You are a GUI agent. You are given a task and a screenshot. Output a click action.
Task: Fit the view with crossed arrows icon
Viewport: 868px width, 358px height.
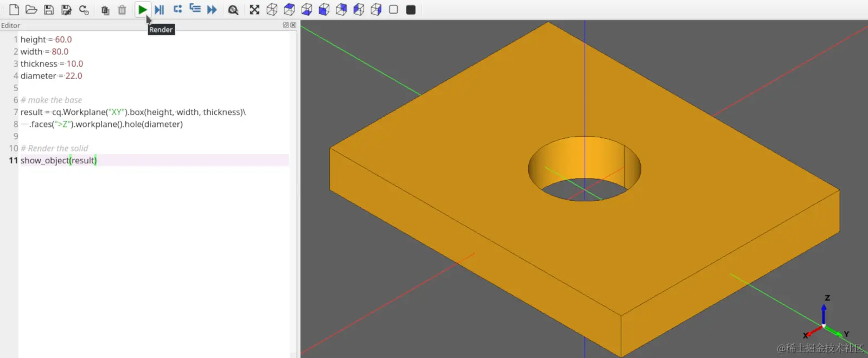click(x=254, y=10)
